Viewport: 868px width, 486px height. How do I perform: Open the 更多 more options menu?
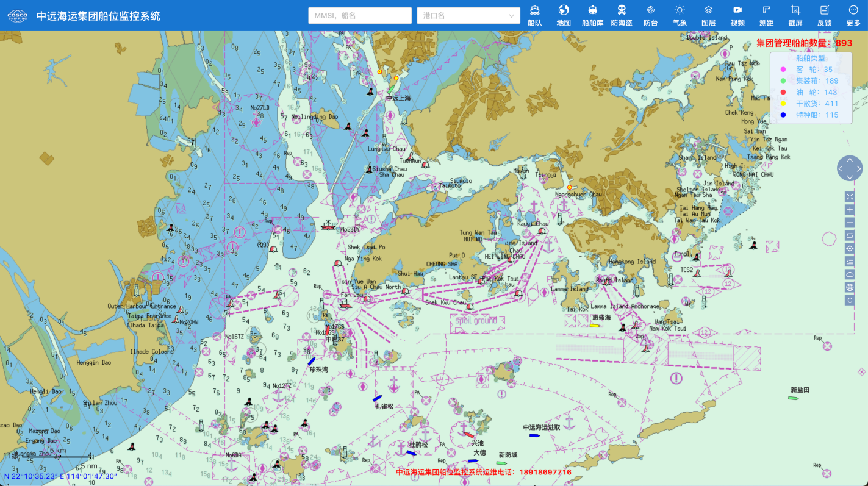point(853,15)
